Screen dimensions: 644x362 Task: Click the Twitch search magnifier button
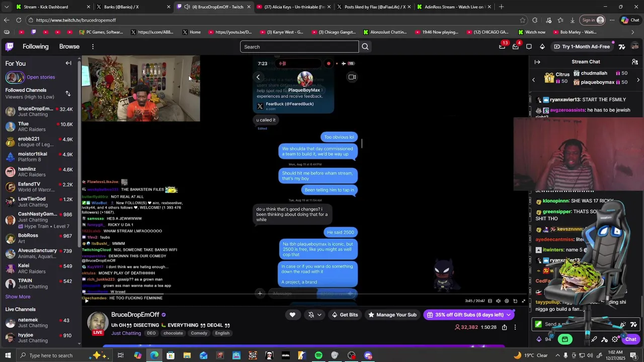click(x=365, y=47)
